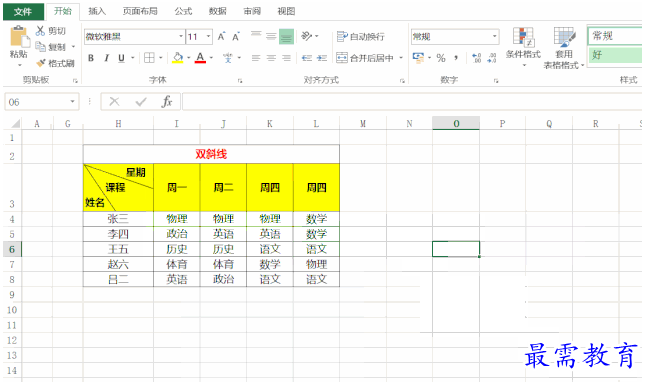Select the Format Painter (格式刷) brush
The image size is (646, 387).
pos(41,63)
